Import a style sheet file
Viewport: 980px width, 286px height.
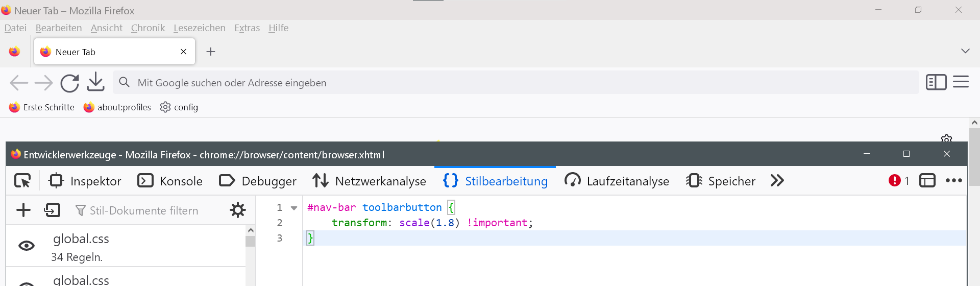click(x=52, y=210)
